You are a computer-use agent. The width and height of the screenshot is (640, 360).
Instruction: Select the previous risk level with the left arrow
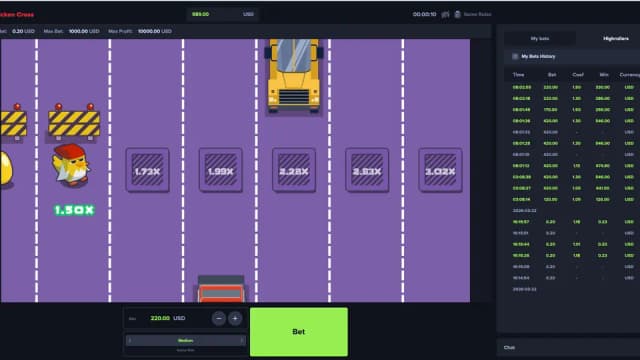coord(130,340)
